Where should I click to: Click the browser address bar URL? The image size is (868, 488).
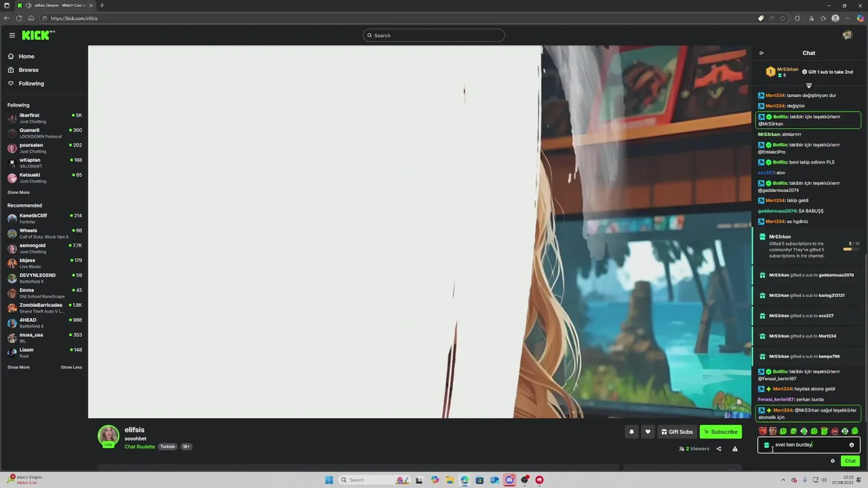(74, 18)
